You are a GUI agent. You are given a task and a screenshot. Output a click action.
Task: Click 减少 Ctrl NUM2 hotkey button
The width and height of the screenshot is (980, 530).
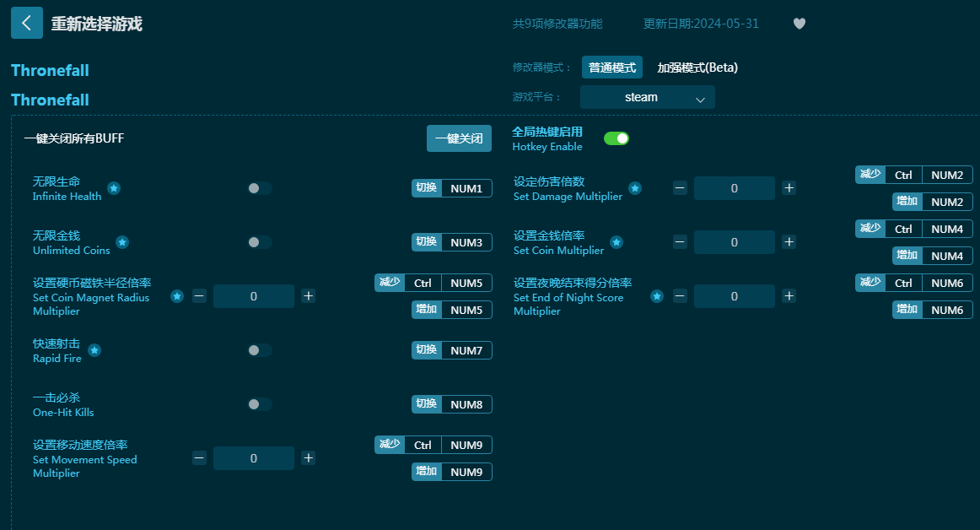(x=914, y=176)
